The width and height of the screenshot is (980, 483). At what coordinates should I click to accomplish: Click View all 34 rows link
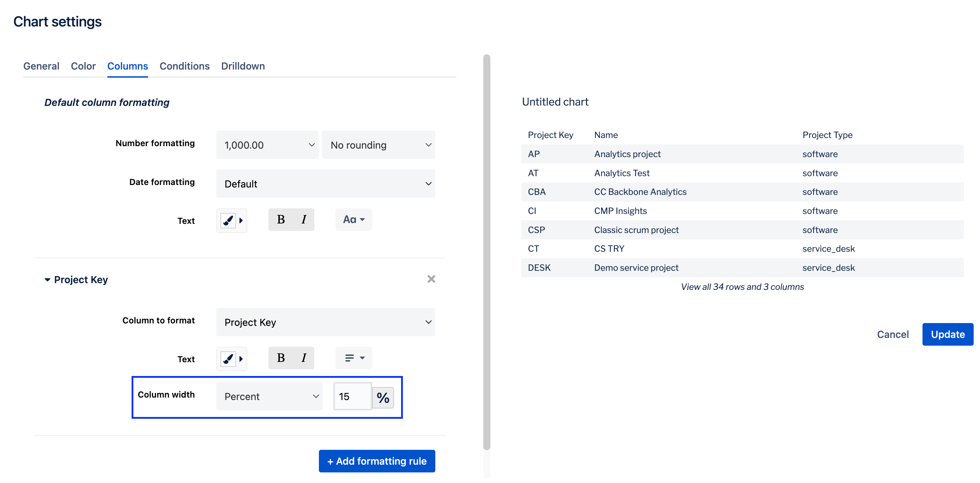742,287
